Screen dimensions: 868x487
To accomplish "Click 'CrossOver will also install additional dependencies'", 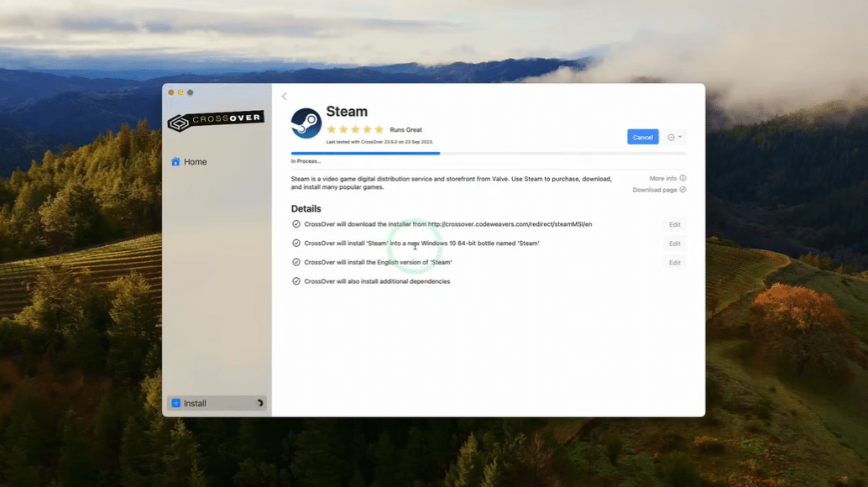I will pyautogui.click(x=377, y=281).
